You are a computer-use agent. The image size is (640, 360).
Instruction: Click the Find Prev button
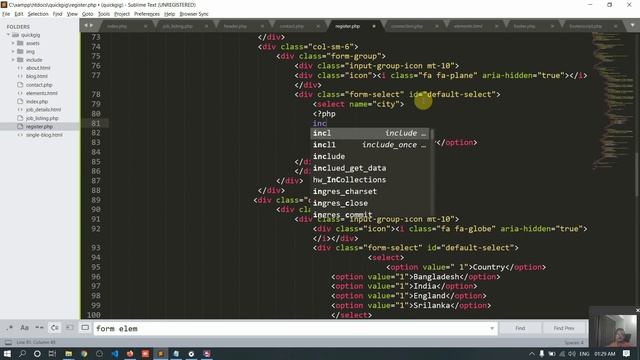tap(564, 328)
